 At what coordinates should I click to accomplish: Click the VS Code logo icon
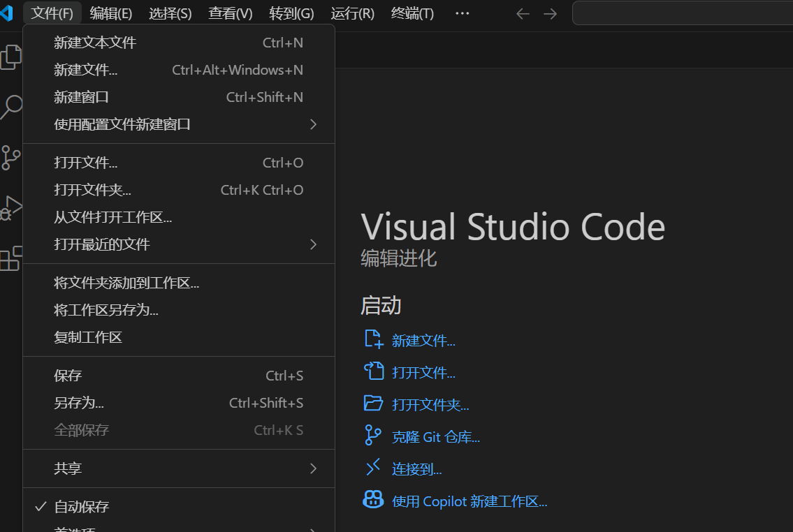click(x=7, y=13)
